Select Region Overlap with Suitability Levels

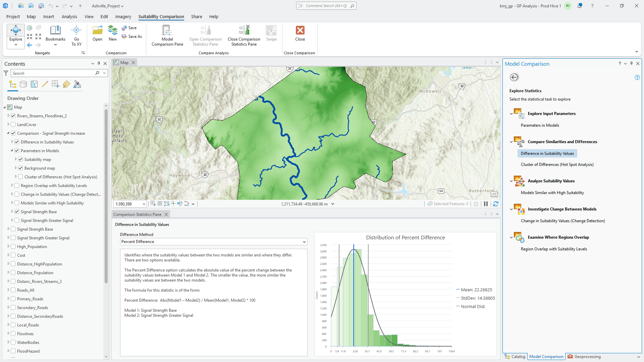pos(553,249)
